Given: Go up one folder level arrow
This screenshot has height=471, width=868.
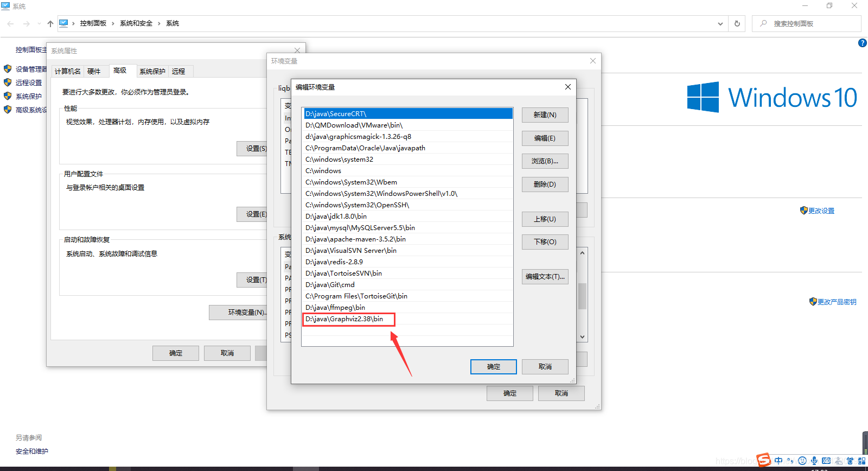Looking at the screenshot, I should [x=50, y=24].
